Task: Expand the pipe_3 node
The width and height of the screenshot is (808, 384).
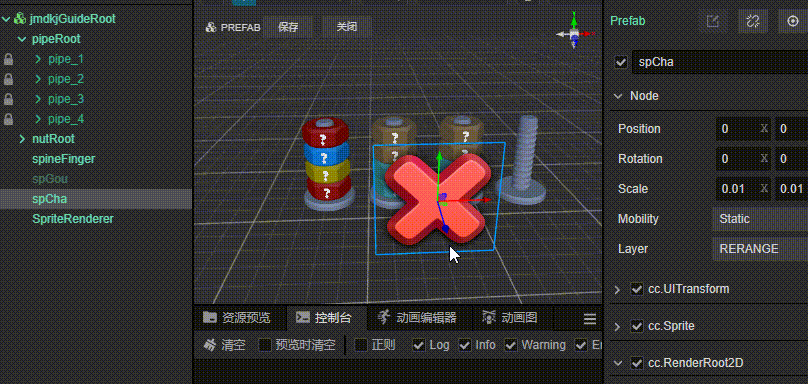Action: click(38, 99)
